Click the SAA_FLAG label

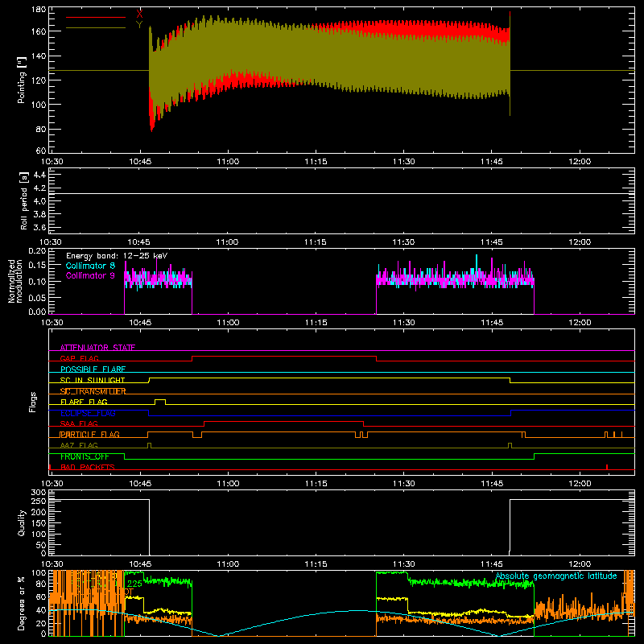tap(79, 423)
